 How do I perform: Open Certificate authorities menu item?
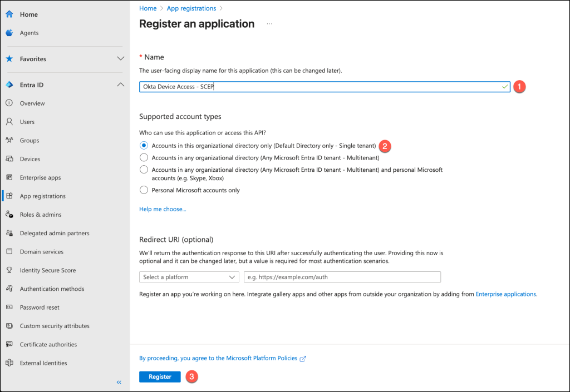tap(48, 344)
